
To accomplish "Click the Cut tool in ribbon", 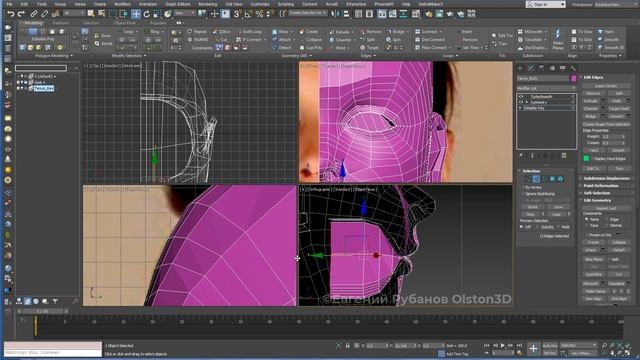I will tap(221, 40).
